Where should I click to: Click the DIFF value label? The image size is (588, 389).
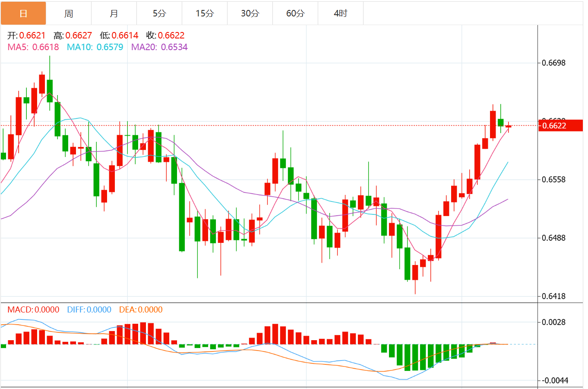(x=89, y=309)
